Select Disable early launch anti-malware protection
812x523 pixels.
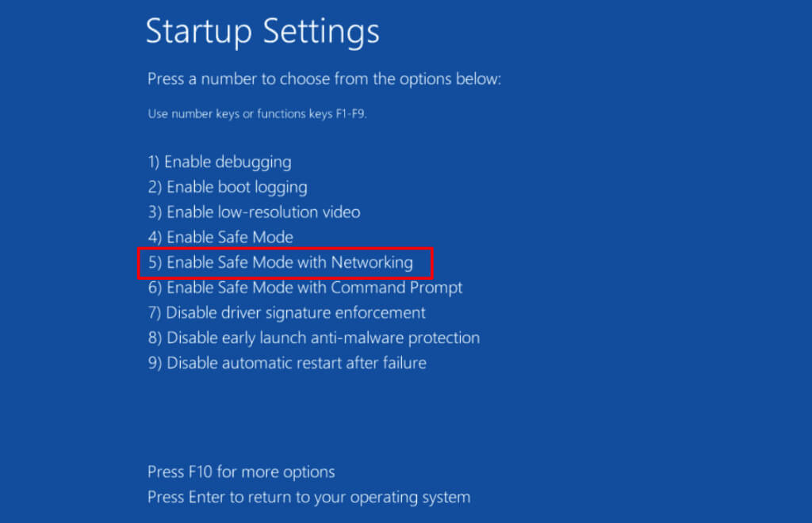[314, 338]
